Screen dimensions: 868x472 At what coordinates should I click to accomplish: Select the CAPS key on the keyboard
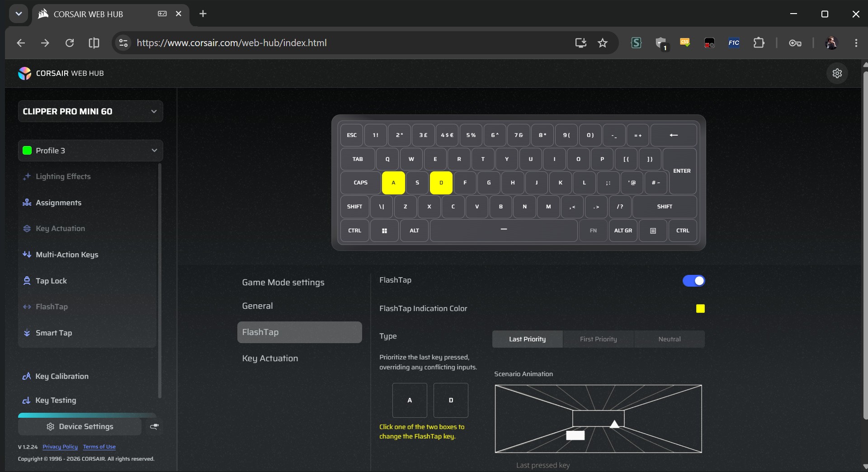click(x=360, y=183)
